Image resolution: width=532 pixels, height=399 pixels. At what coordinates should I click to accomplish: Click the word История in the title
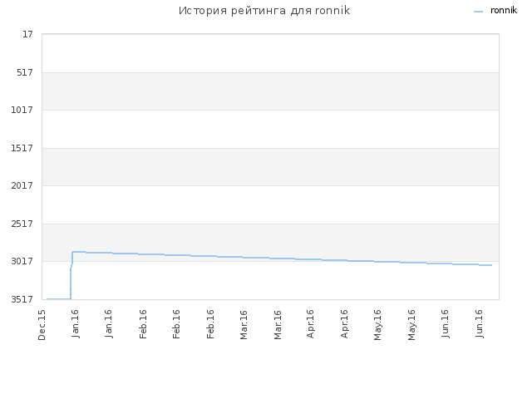[203, 11]
